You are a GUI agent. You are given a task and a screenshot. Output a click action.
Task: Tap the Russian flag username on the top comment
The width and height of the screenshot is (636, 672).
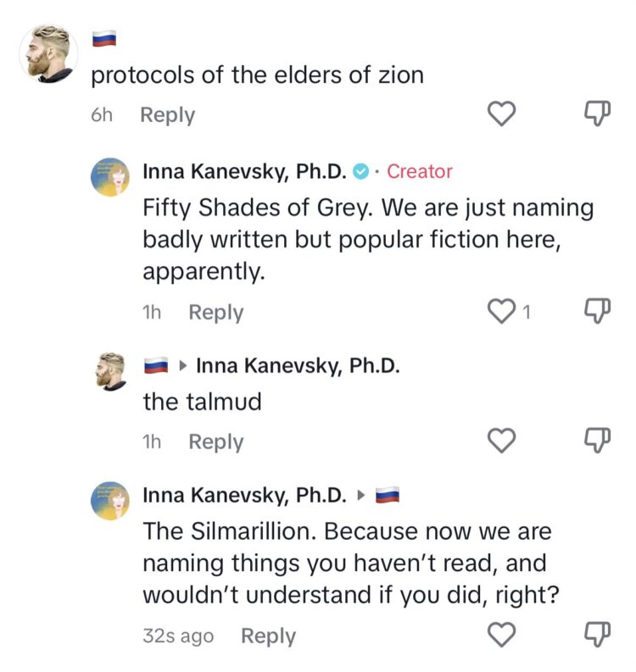point(103,39)
